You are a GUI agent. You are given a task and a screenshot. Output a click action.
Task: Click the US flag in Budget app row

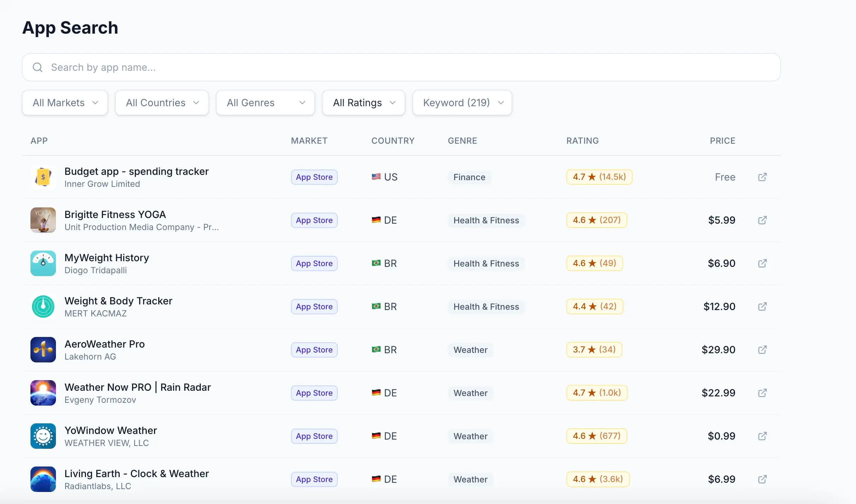[x=376, y=177]
